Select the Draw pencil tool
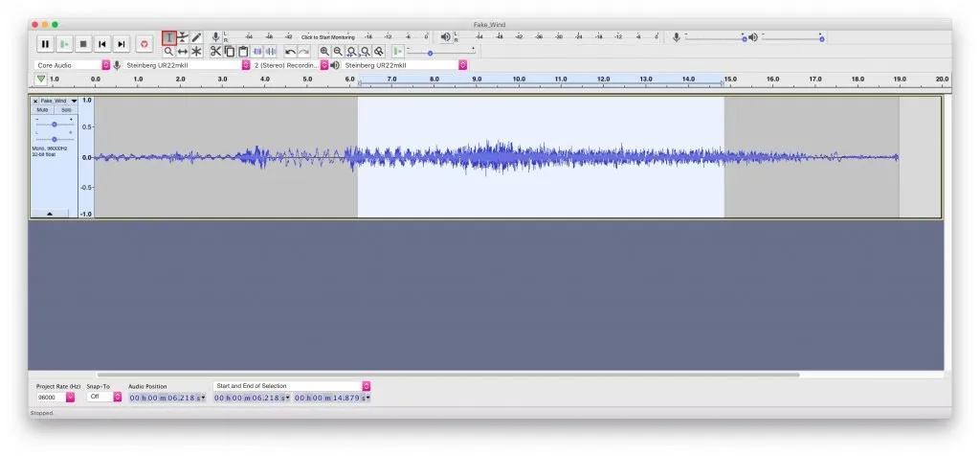 coord(196,38)
